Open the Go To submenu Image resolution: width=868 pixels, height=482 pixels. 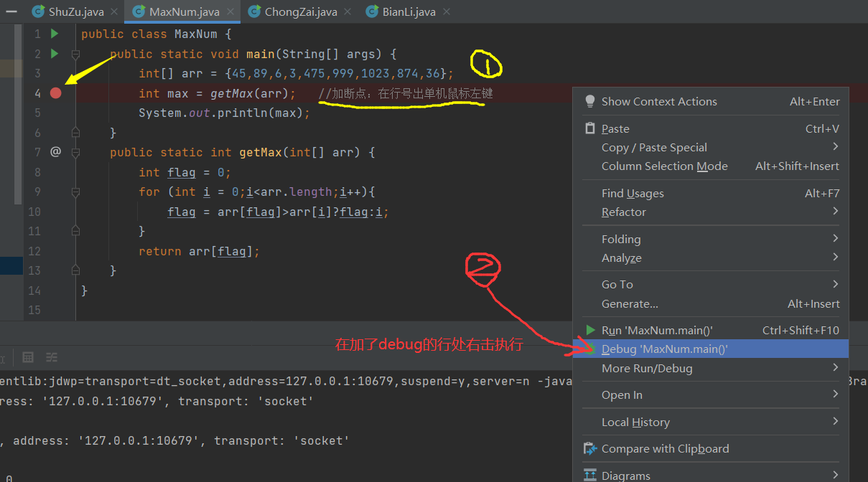pos(711,285)
